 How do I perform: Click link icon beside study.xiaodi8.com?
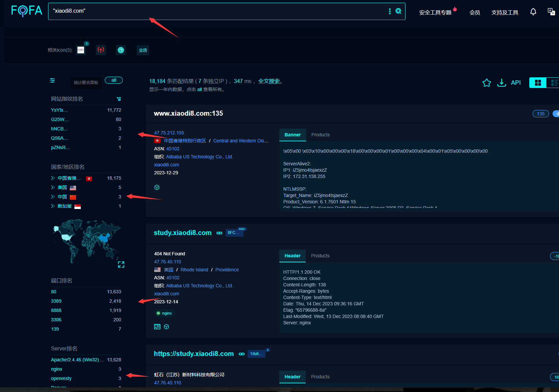click(x=219, y=233)
